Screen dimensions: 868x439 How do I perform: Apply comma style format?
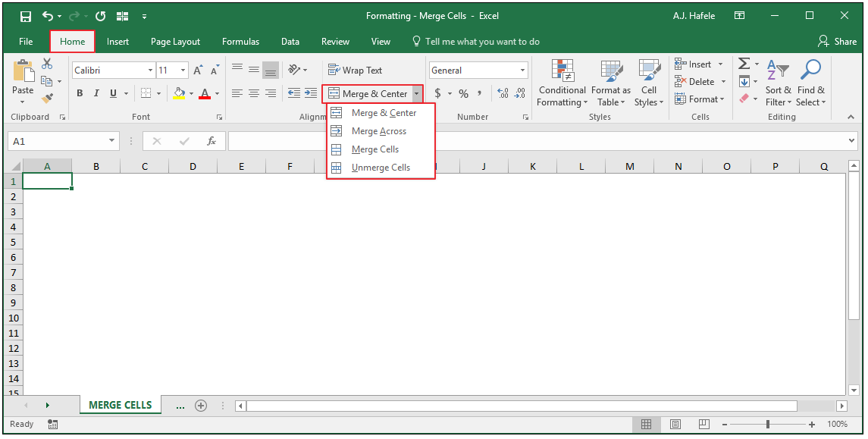pyautogui.click(x=479, y=93)
